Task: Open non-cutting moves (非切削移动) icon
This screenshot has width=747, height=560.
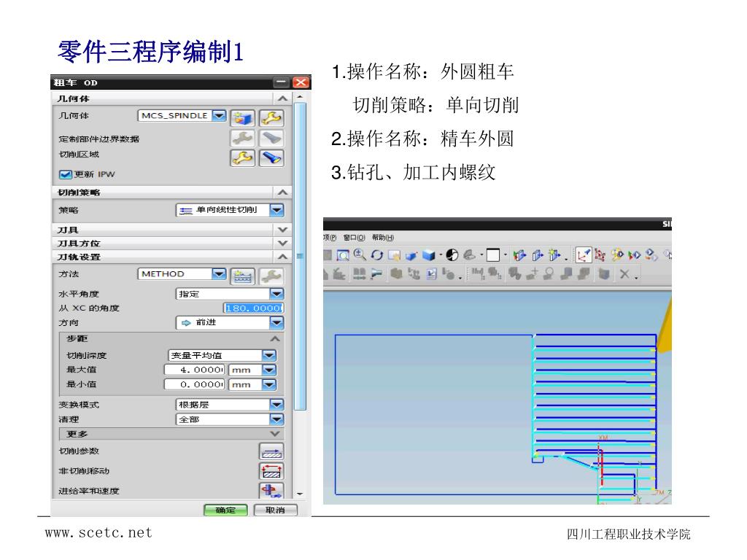Action: click(x=271, y=471)
